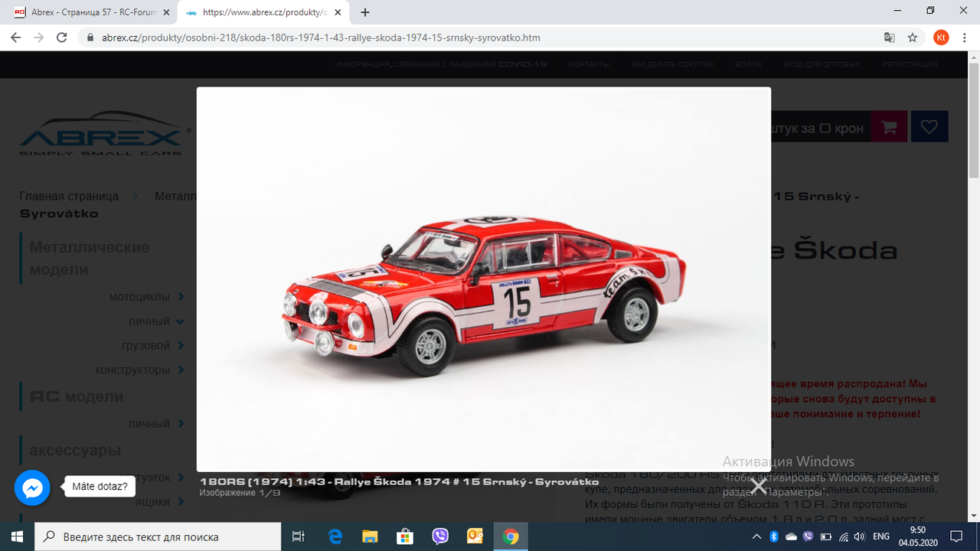
Task: Close the Abrex RC-Forum tab
Action: [x=166, y=12]
